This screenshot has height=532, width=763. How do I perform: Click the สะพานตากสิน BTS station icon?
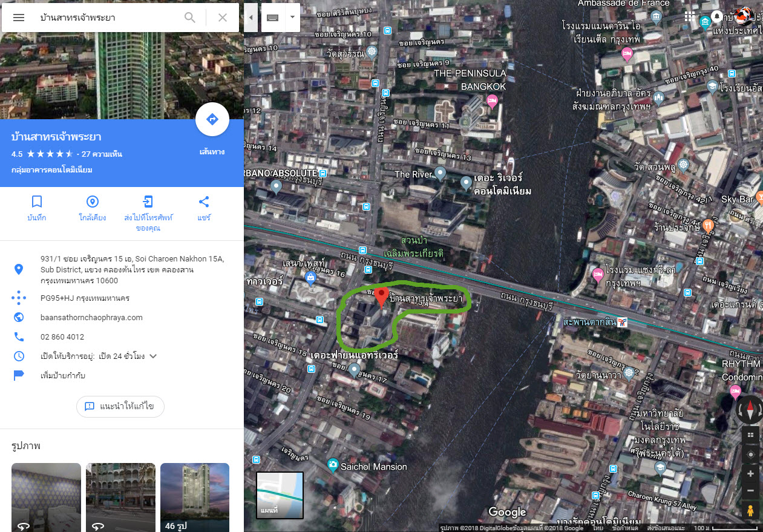click(621, 322)
